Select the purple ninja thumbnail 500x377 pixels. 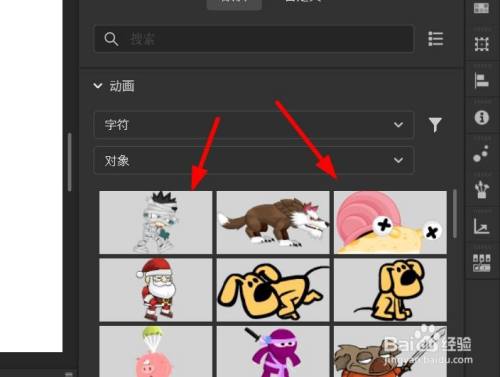point(273,352)
